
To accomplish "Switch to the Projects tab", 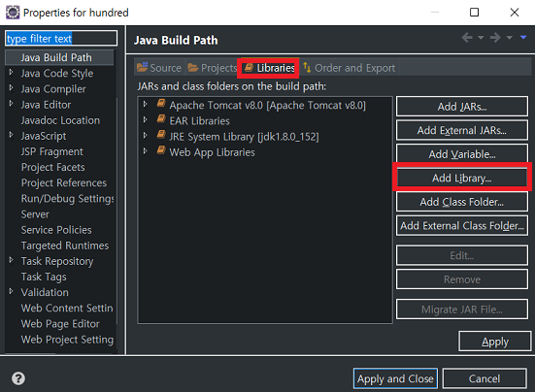I will tap(213, 68).
